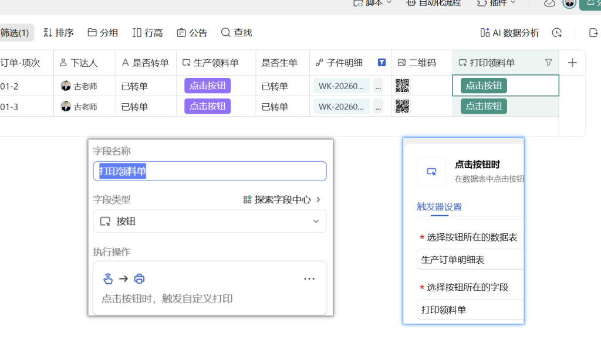Open the 筛选(1) filter

[x=15, y=33]
